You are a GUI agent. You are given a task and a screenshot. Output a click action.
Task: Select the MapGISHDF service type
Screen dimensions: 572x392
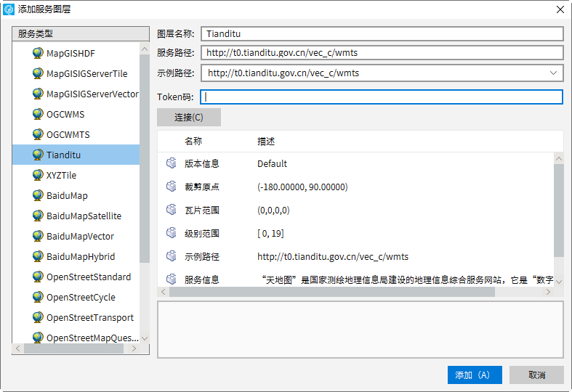pyautogui.click(x=71, y=54)
